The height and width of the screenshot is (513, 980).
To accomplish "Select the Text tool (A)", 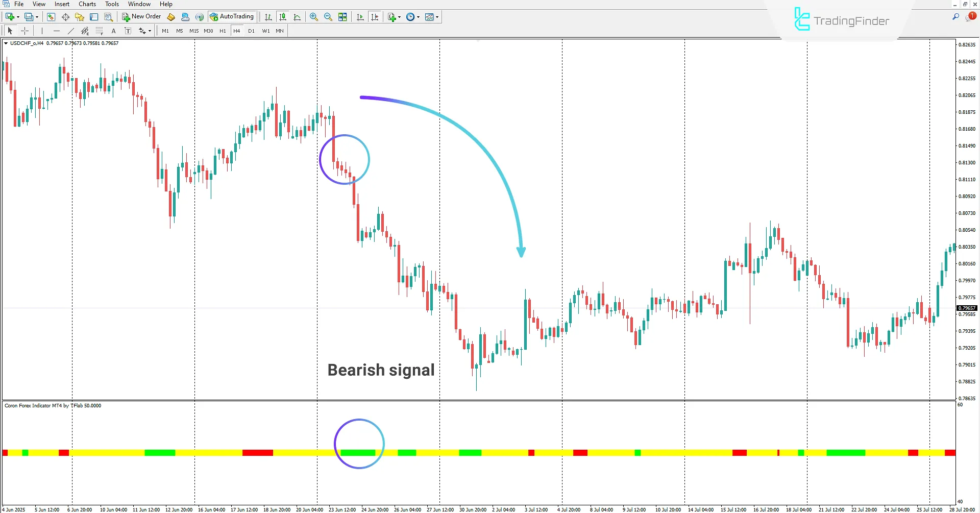I will [x=113, y=31].
